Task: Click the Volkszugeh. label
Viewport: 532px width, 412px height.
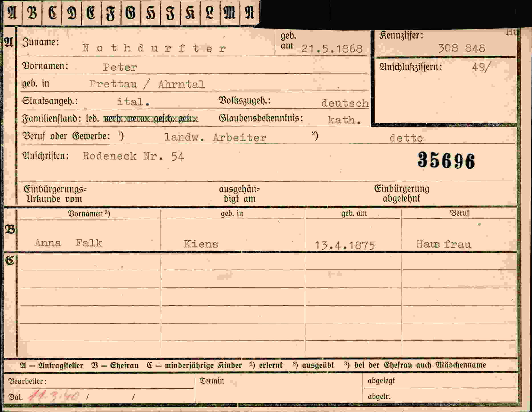Action: point(245,101)
